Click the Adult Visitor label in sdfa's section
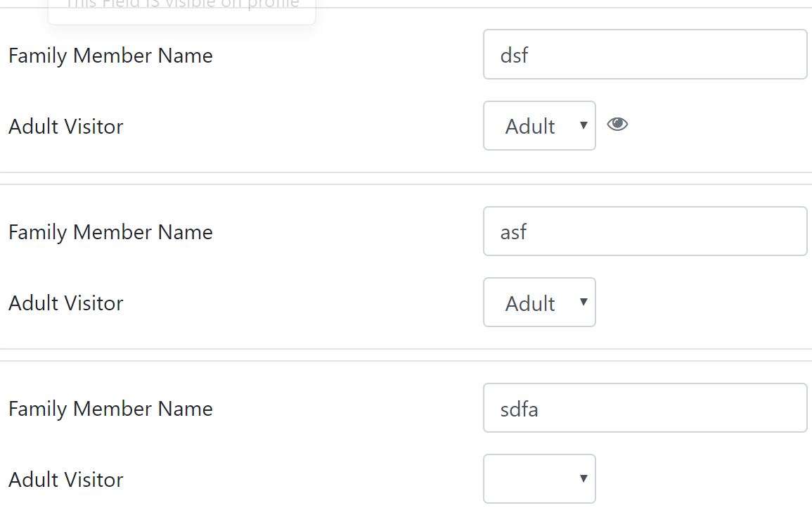Image resolution: width=812 pixels, height=515 pixels. (x=66, y=480)
